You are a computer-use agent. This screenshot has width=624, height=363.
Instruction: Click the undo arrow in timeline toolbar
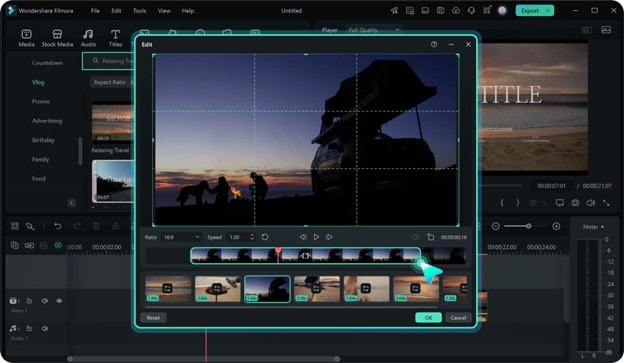[x=58, y=226]
